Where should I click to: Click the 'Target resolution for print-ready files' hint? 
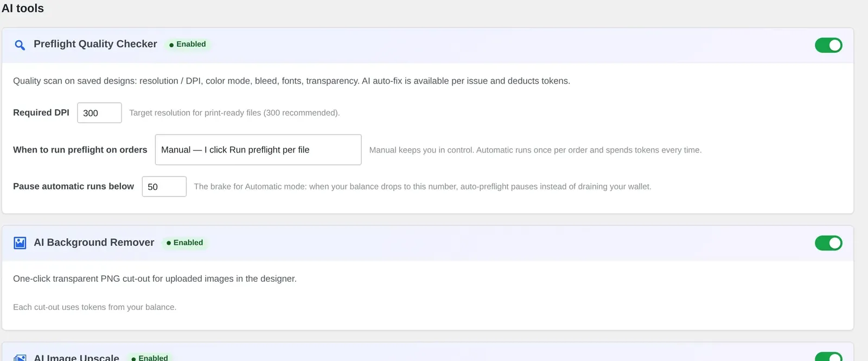[234, 113]
